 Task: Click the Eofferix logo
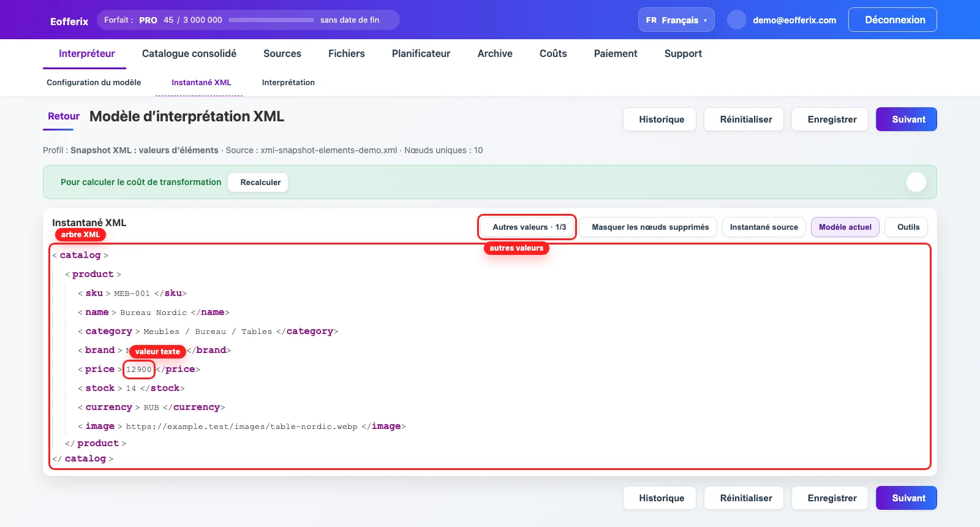pyautogui.click(x=69, y=21)
